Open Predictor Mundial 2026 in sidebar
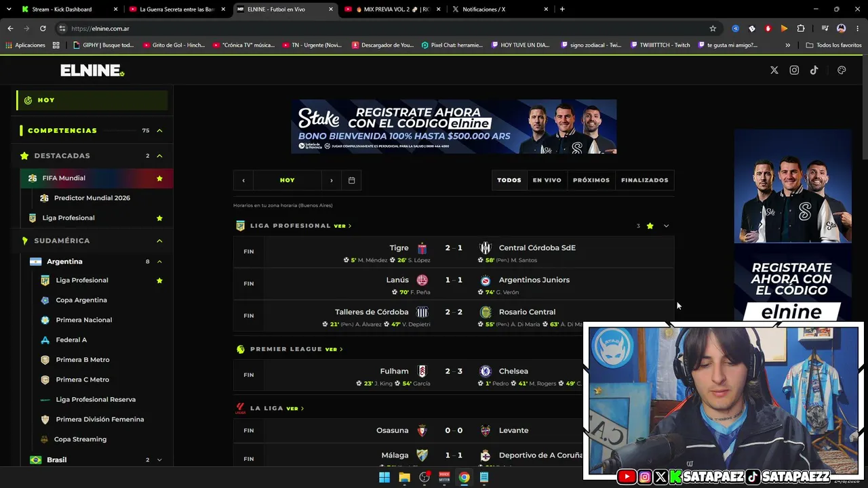This screenshot has height=488, width=868. point(92,198)
